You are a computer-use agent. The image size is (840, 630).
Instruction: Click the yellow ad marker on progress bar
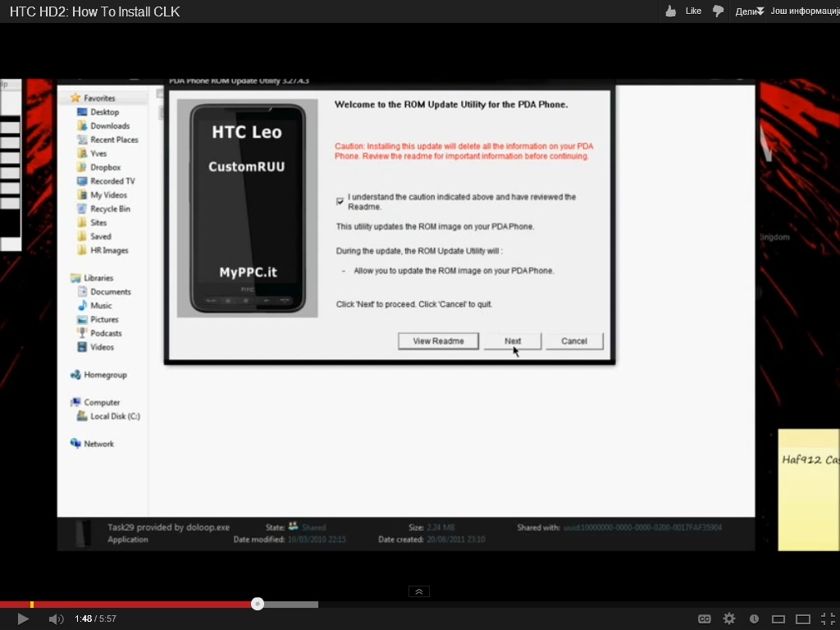(32, 605)
